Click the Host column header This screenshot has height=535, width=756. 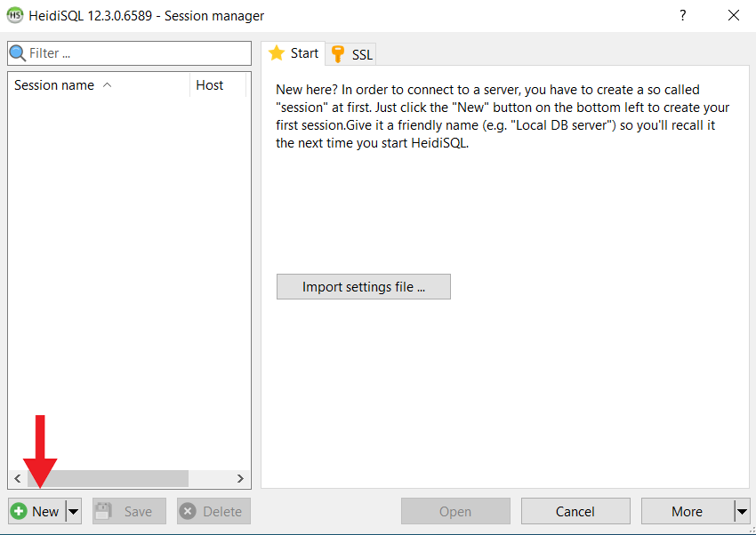(218, 85)
